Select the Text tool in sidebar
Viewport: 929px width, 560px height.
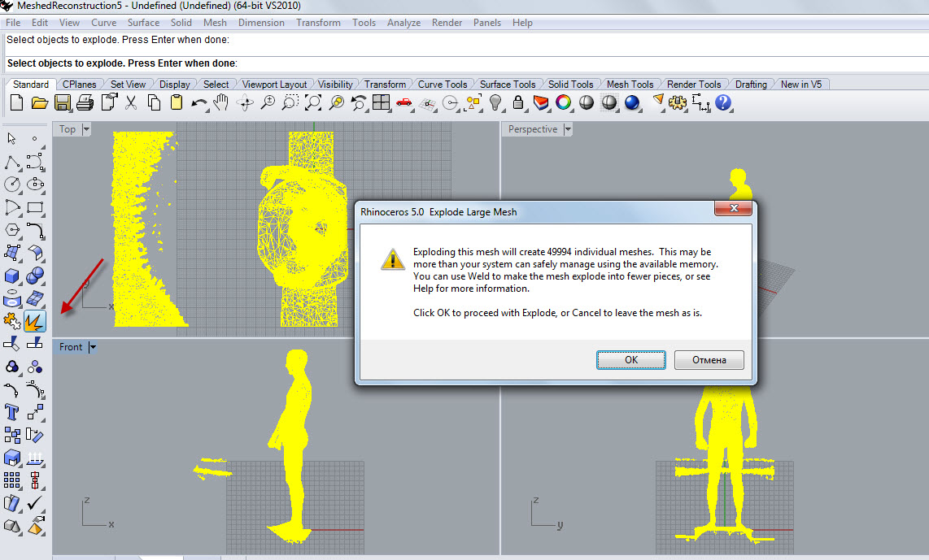[12, 412]
